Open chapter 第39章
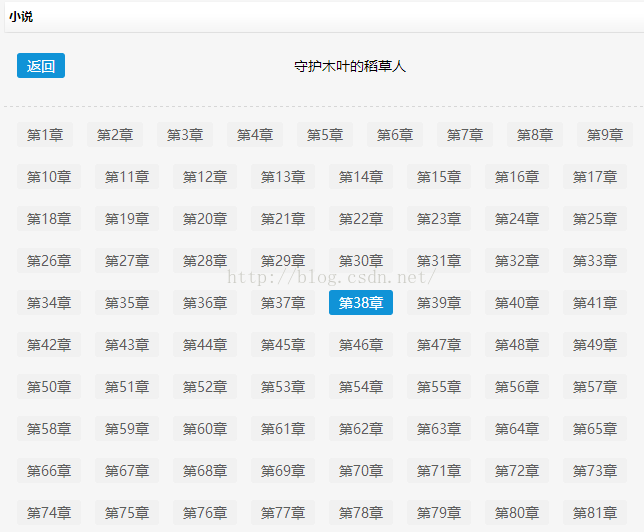644x532 pixels. [439, 302]
